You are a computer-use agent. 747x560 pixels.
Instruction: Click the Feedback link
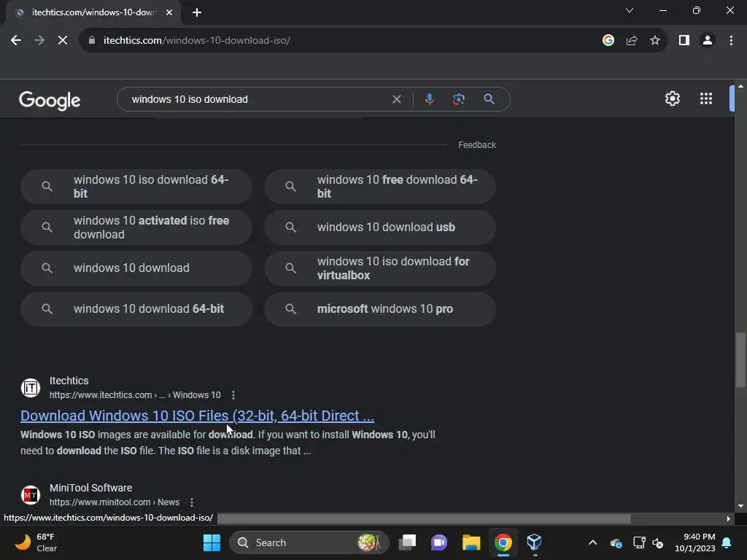coord(477,145)
